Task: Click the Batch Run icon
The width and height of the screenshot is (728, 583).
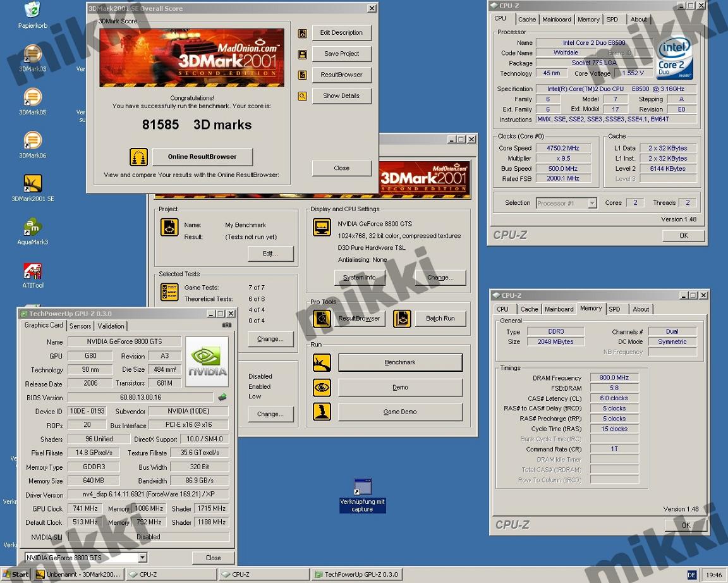Action: tap(402, 319)
